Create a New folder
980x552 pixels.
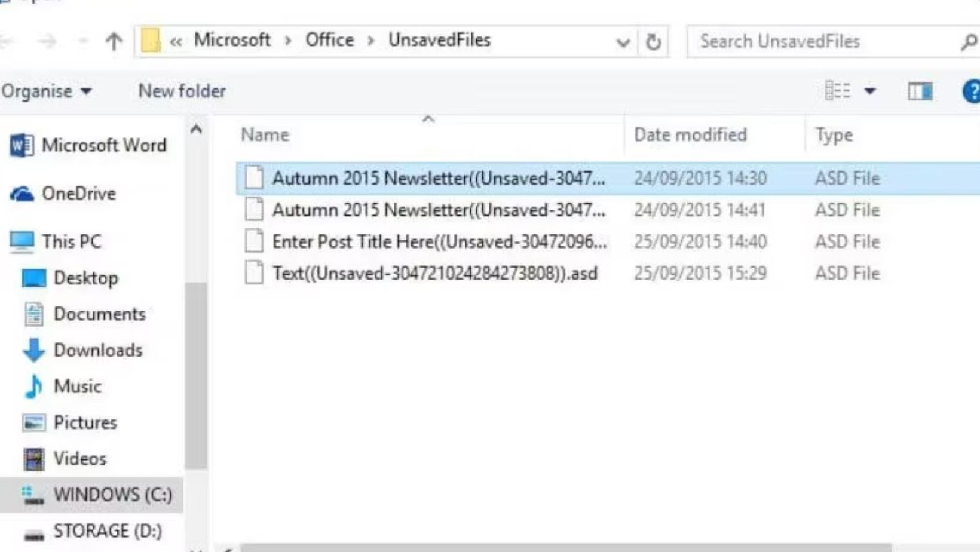click(182, 91)
